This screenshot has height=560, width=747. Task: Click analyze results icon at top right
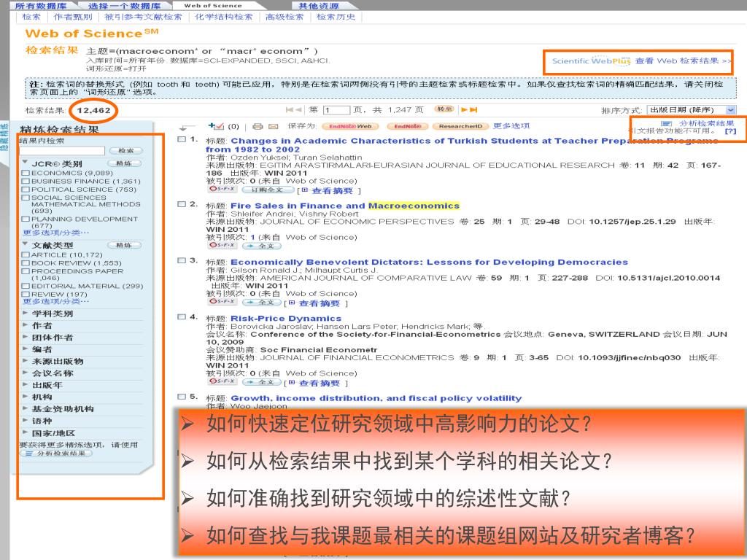pos(665,123)
